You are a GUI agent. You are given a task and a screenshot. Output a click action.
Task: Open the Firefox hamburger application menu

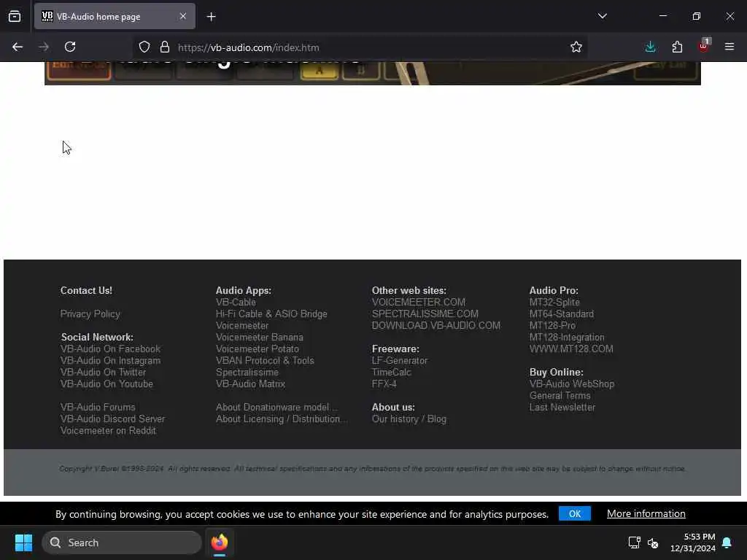click(x=729, y=47)
